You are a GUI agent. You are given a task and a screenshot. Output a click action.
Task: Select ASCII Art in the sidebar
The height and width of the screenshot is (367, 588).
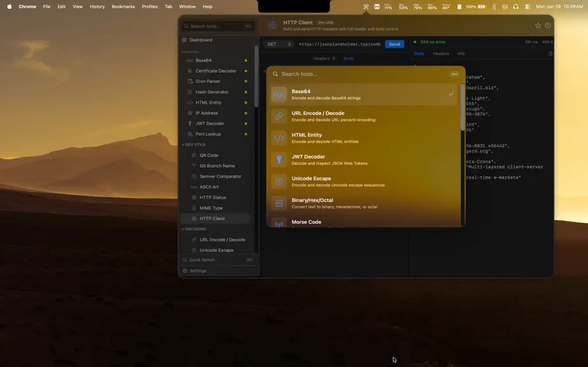point(216,187)
